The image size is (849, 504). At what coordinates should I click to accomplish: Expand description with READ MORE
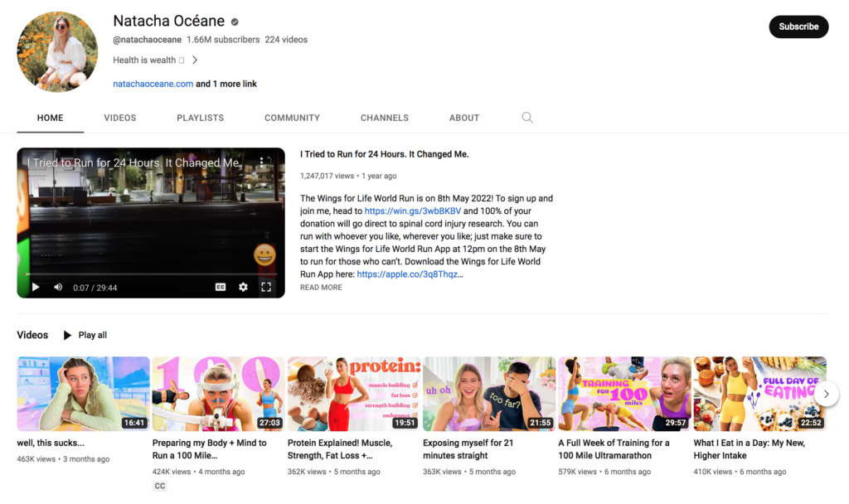point(321,288)
